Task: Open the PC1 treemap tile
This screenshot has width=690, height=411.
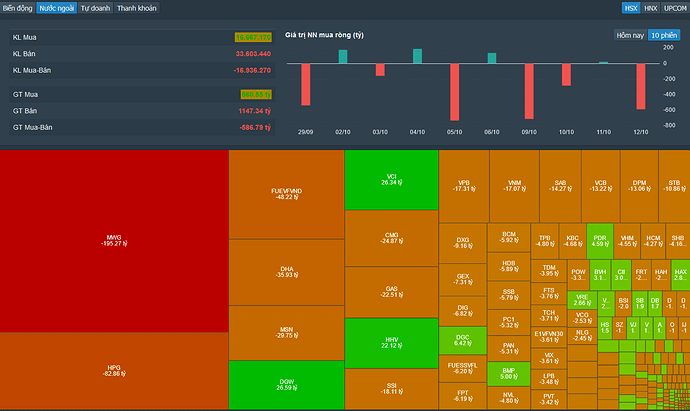Action: tap(509, 322)
